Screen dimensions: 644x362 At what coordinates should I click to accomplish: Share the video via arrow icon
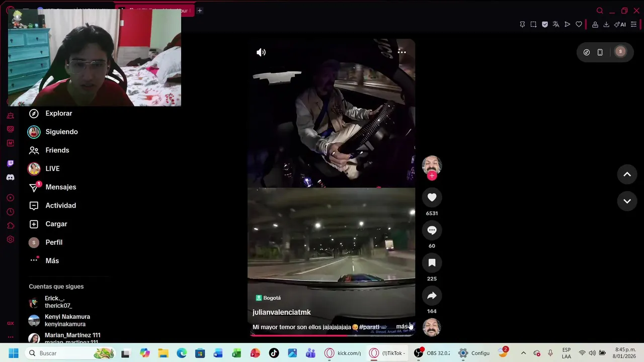coord(432,296)
